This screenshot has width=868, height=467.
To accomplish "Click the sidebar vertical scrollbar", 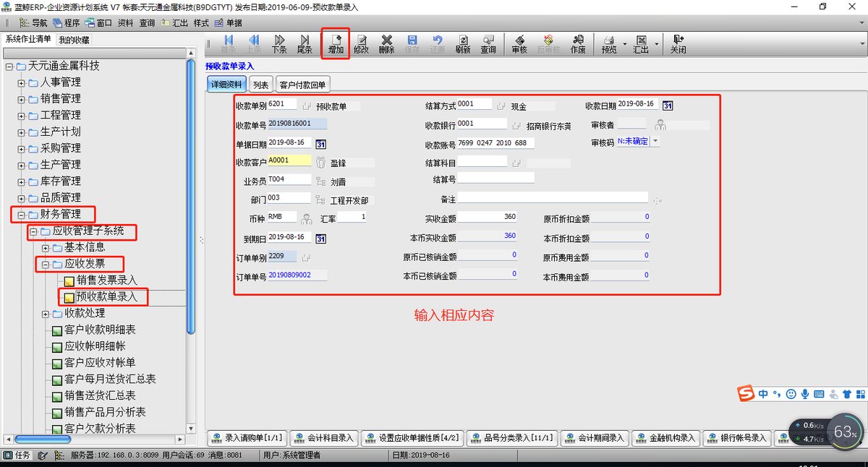I will (191, 196).
